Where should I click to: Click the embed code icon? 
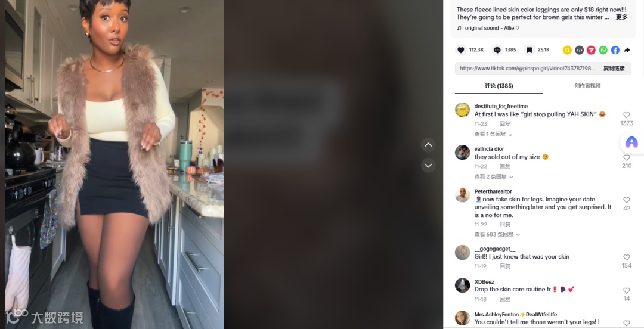coord(579,50)
